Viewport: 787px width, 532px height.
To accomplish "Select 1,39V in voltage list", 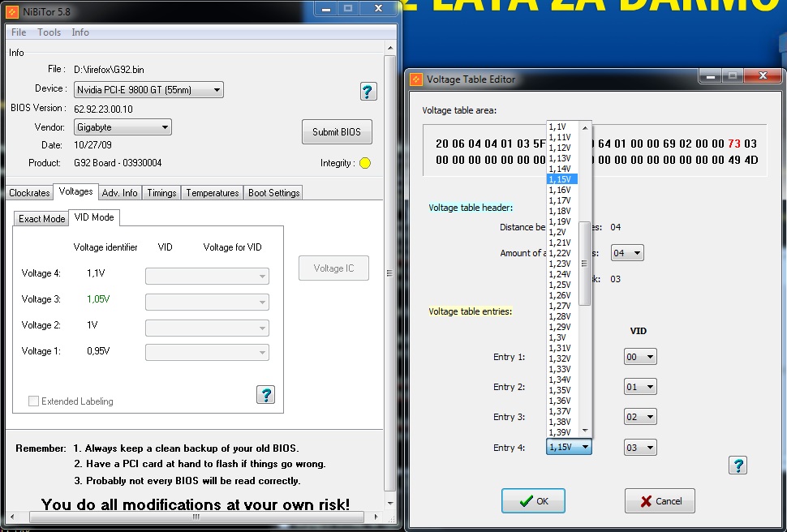I will (562, 432).
